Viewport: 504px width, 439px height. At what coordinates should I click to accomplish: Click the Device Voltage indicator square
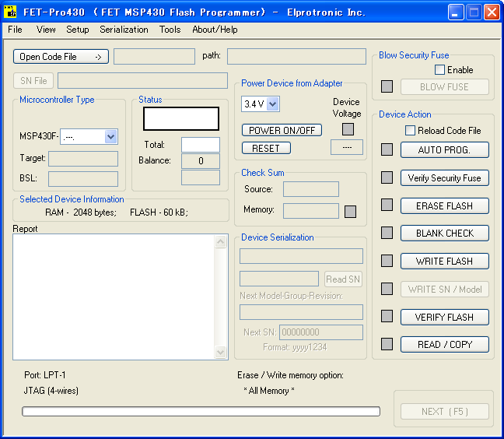click(x=348, y=129)
